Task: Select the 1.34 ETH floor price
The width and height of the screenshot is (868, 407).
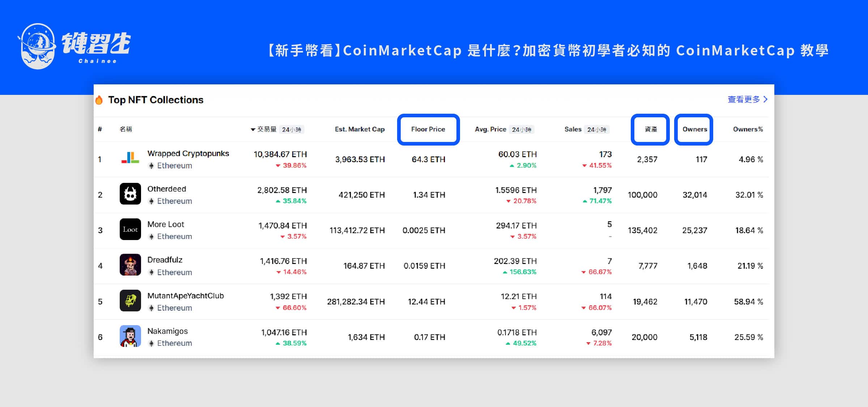Action: pos(429,195)
